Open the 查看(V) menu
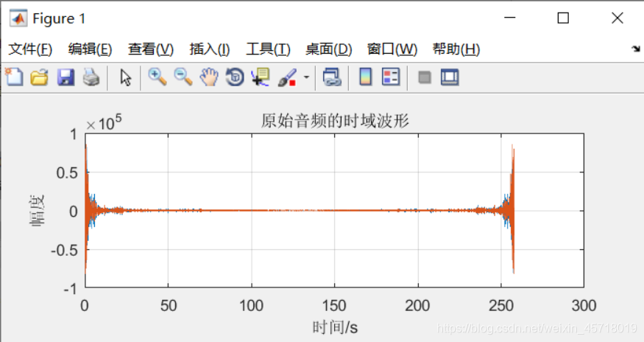Screen dimensions: 644x342 [x=151, y=49]
